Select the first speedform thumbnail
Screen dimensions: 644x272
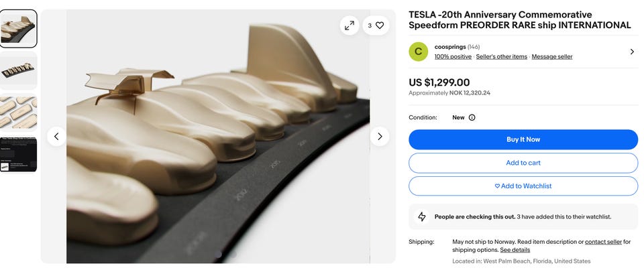[19, 28]
